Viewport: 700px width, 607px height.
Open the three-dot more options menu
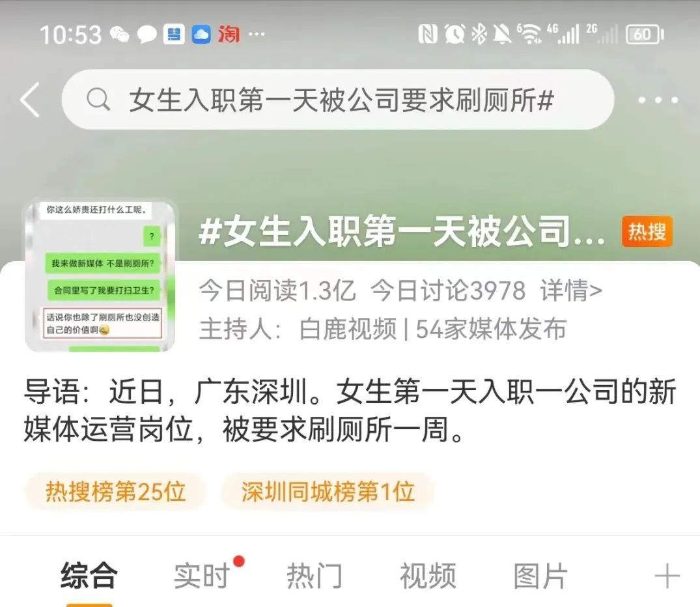pyautogui.click(x=658, y=100)
